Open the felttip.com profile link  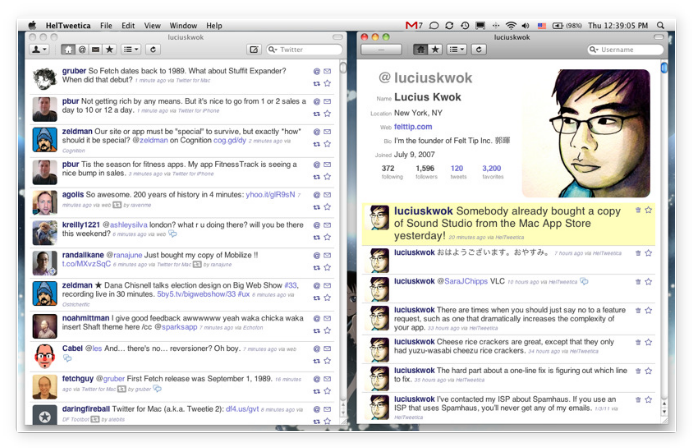[x=413, y=127]
